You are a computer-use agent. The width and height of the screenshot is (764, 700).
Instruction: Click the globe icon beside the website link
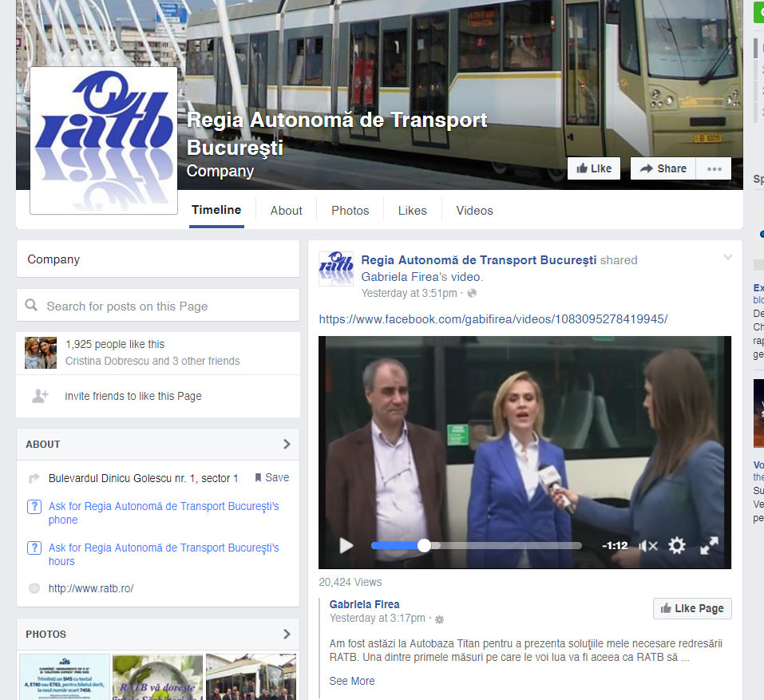[34, 588]
